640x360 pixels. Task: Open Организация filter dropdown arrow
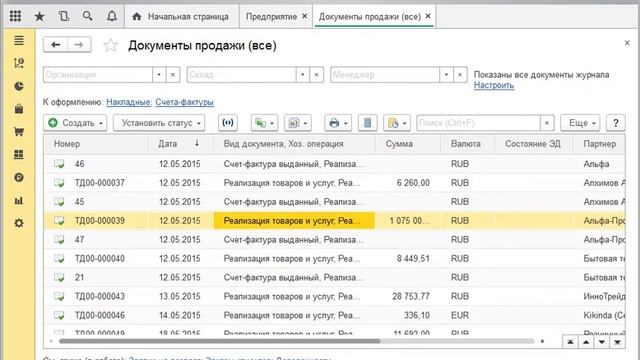coord(159,75)
